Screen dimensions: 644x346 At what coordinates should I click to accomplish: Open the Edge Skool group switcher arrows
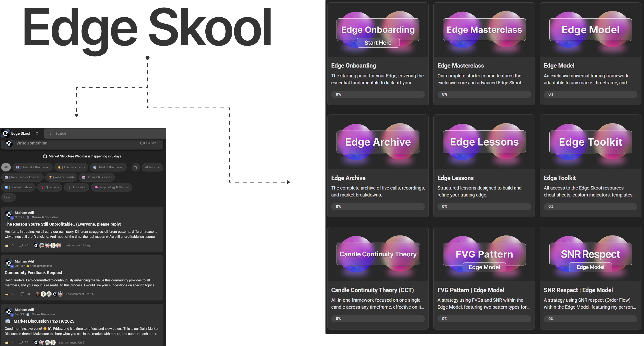(37, 133)
